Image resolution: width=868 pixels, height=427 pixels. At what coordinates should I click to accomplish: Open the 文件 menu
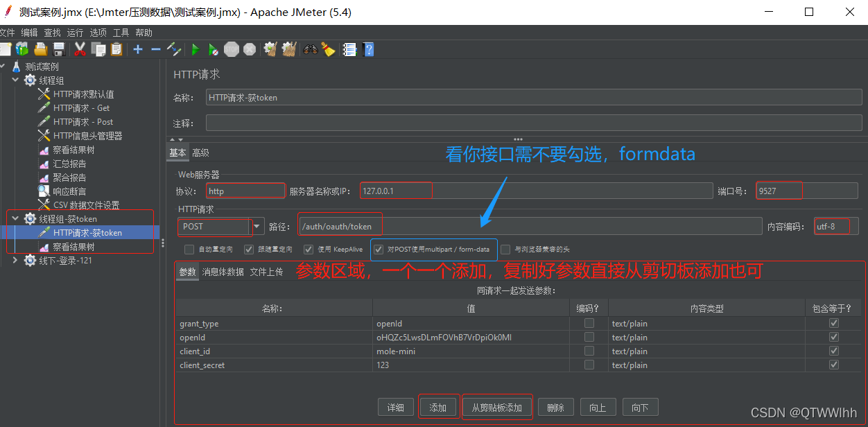click(7, 33)
